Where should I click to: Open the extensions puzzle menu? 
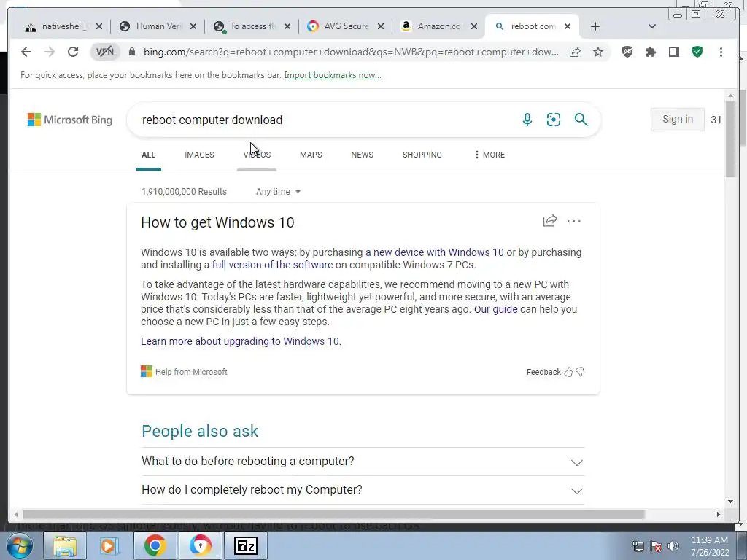(651, 52)
